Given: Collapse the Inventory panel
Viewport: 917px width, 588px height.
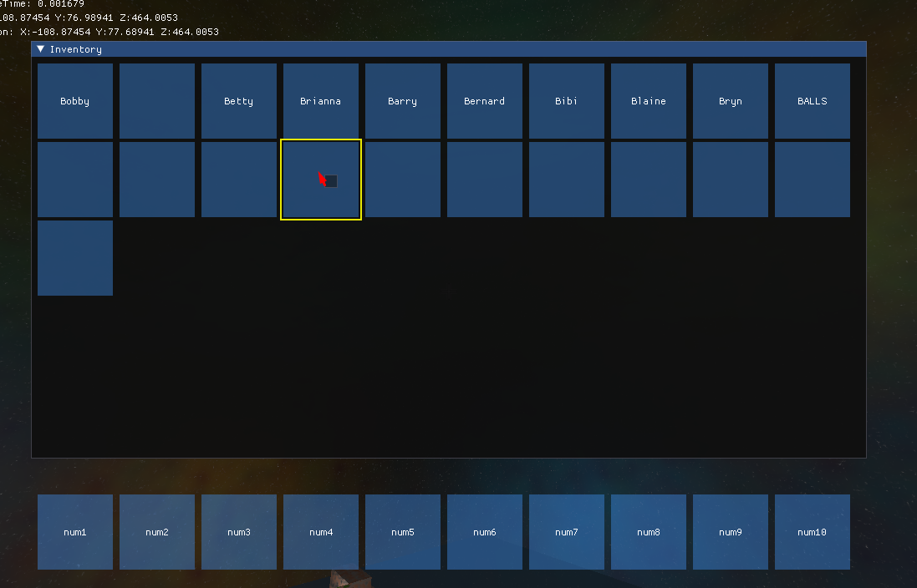Looking at the screenshot, I should click(39, 48).
